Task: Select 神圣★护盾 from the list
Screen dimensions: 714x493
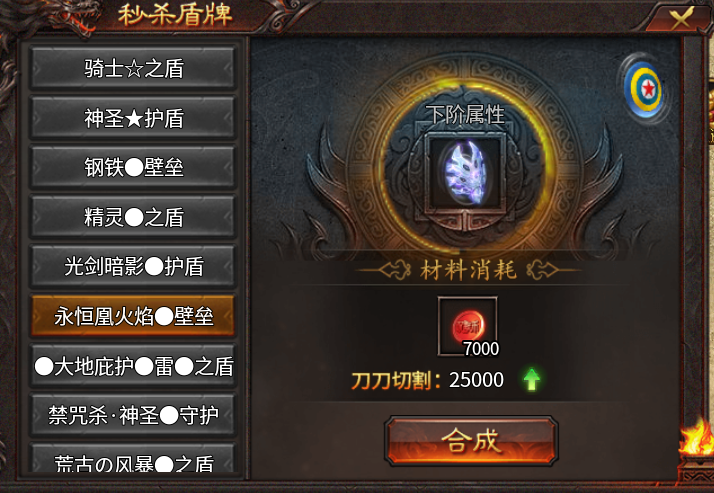Action: [x=133, y=118]
